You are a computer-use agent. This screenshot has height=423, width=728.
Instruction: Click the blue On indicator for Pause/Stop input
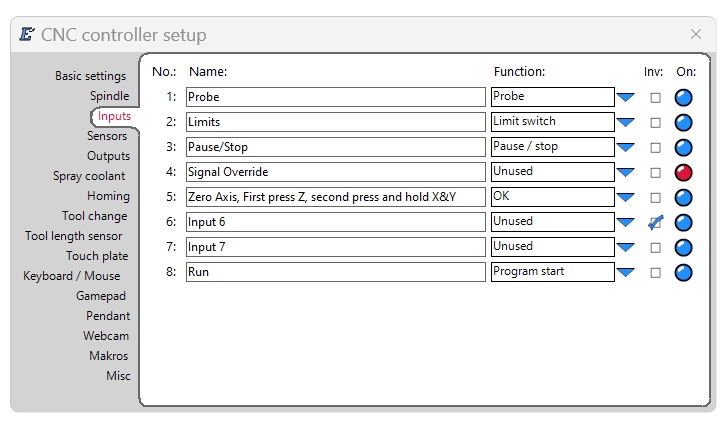(x=683, y=148)
